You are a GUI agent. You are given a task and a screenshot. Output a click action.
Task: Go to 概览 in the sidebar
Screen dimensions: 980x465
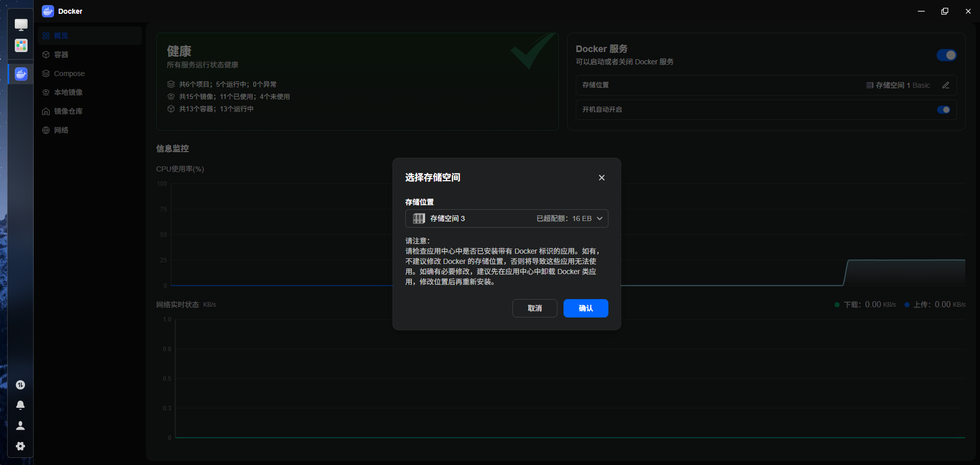90,36
